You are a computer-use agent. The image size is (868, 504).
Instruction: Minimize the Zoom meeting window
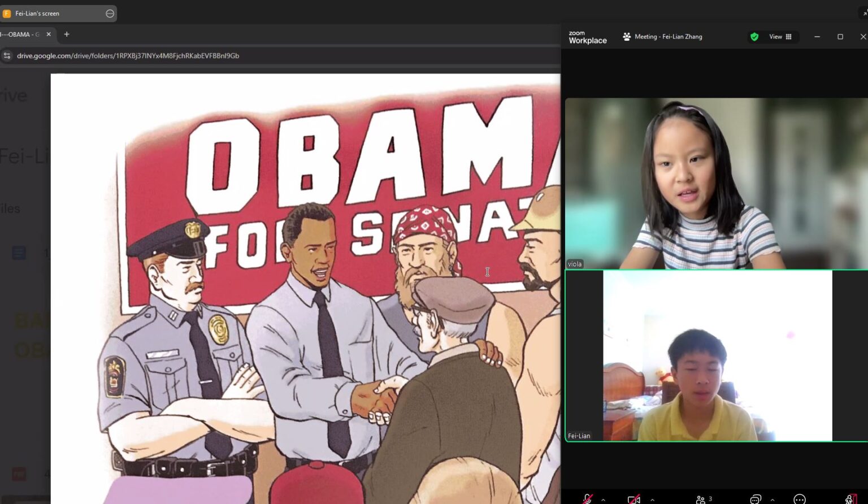point(817,37)
